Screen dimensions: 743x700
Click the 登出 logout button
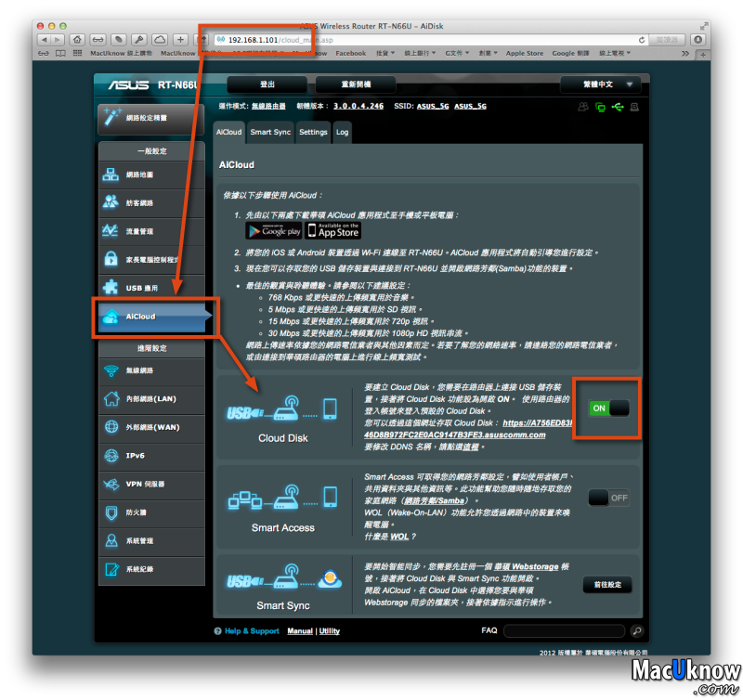[267, 84]
